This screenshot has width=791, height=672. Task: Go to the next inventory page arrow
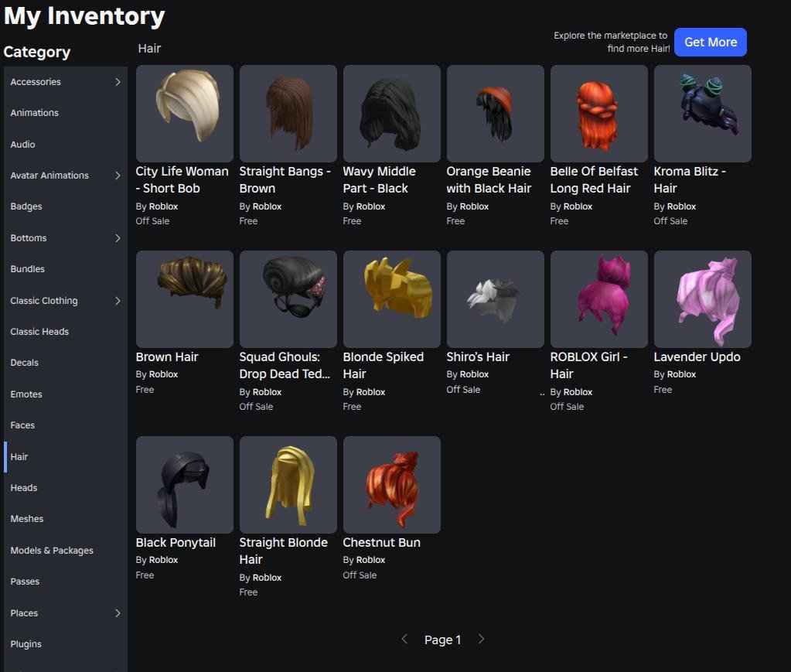point(481,640)
